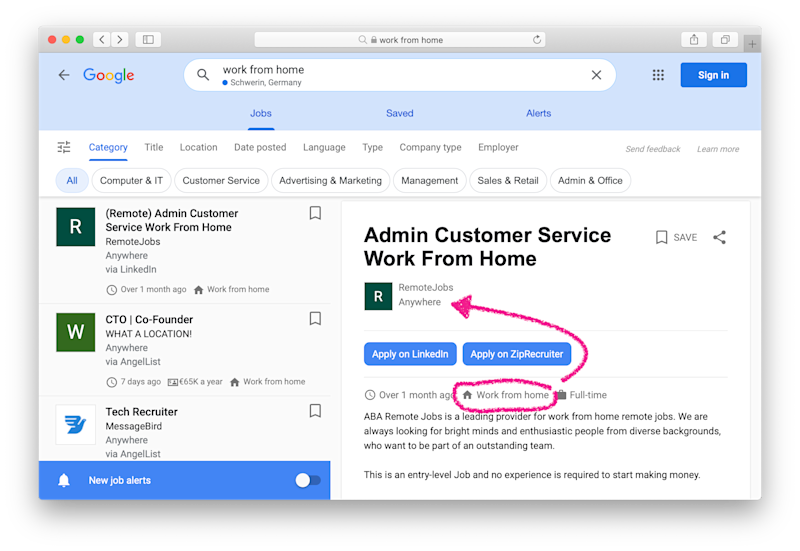Click the bell icon for job alerts
The image size is (800, 551).
(64, 480)
